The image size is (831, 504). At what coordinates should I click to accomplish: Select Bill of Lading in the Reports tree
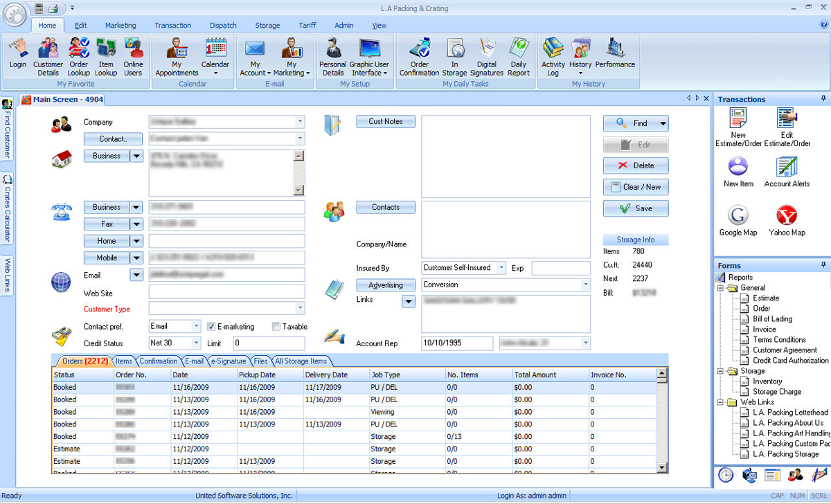tap(773, 319)
